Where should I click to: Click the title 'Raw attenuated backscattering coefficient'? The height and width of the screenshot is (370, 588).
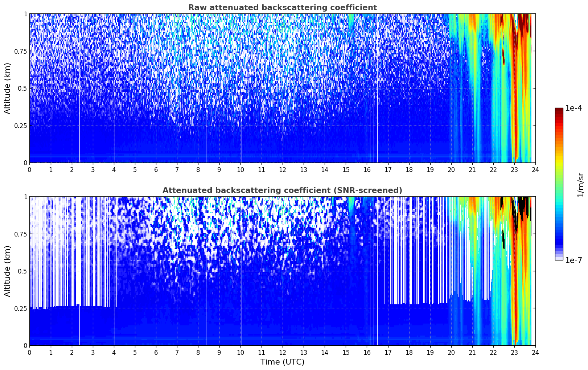(x=282, y=8)
